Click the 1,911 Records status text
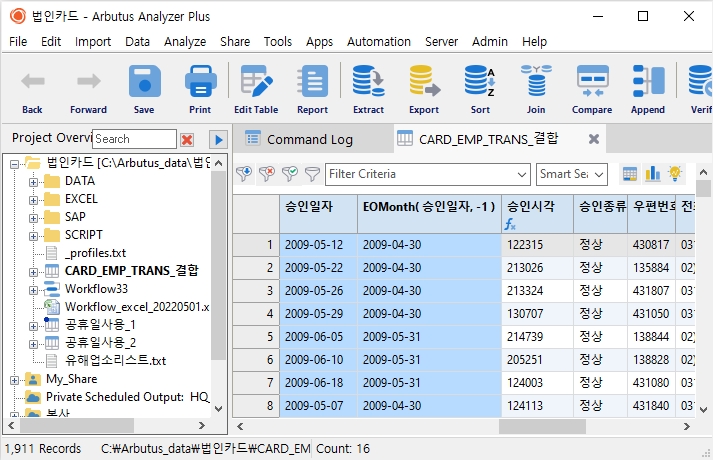This screenshot has height=460, width=713. tap(43, 449)
